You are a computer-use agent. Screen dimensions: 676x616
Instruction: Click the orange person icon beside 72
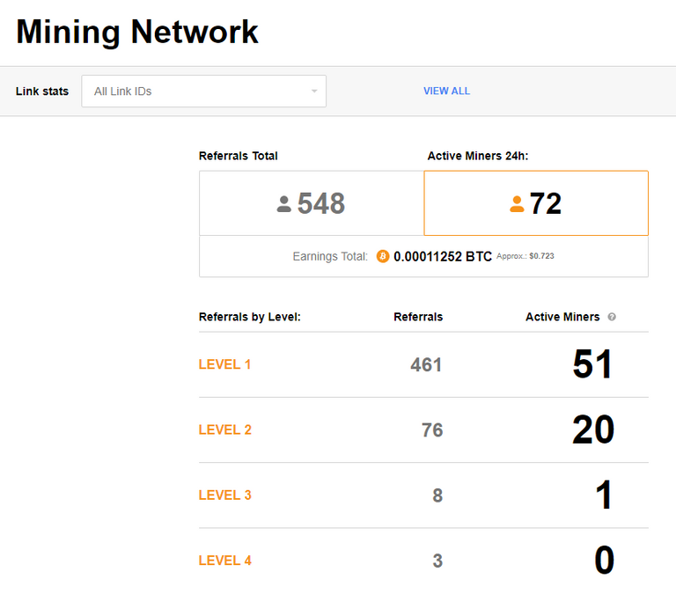pyautogui.click(x=517, y=204)
